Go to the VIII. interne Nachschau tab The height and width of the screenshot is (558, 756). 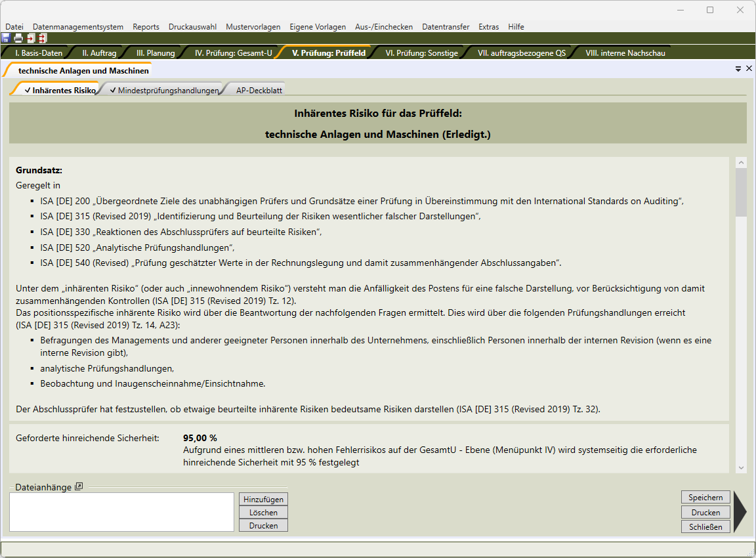coord(625,53)
